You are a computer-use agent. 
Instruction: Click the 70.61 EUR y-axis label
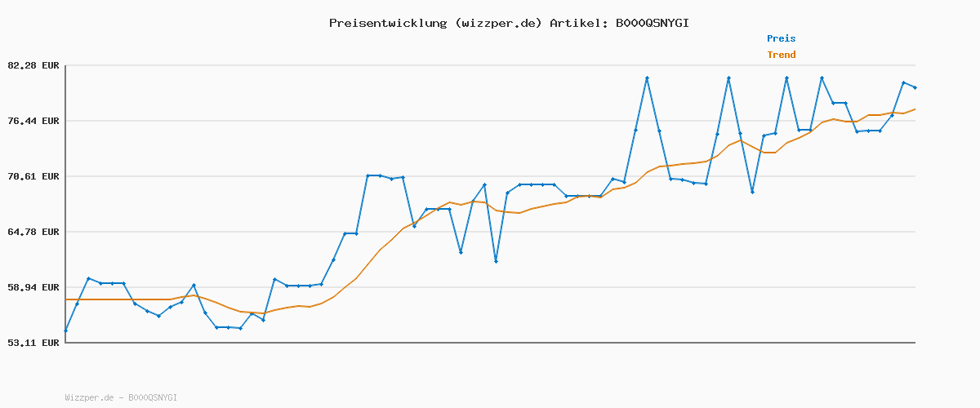(33, 176)
